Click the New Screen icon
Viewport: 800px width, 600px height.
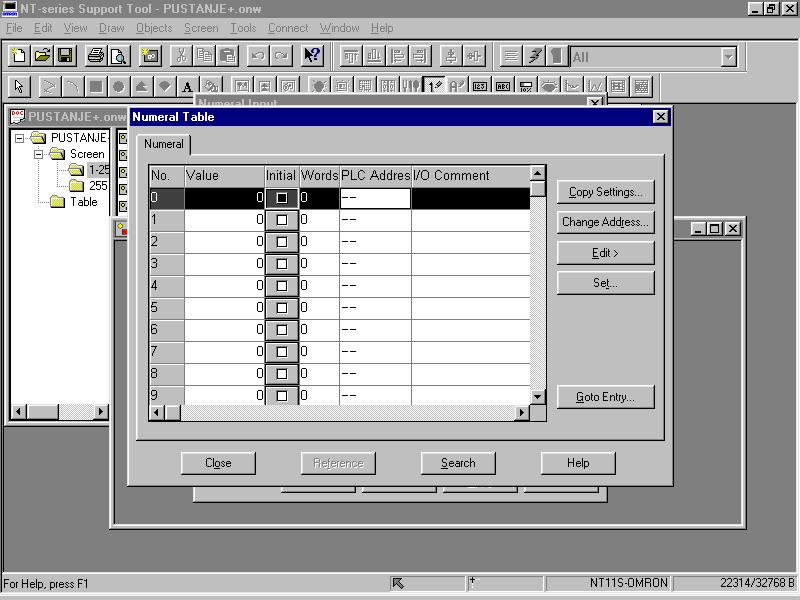coord(151,56)
